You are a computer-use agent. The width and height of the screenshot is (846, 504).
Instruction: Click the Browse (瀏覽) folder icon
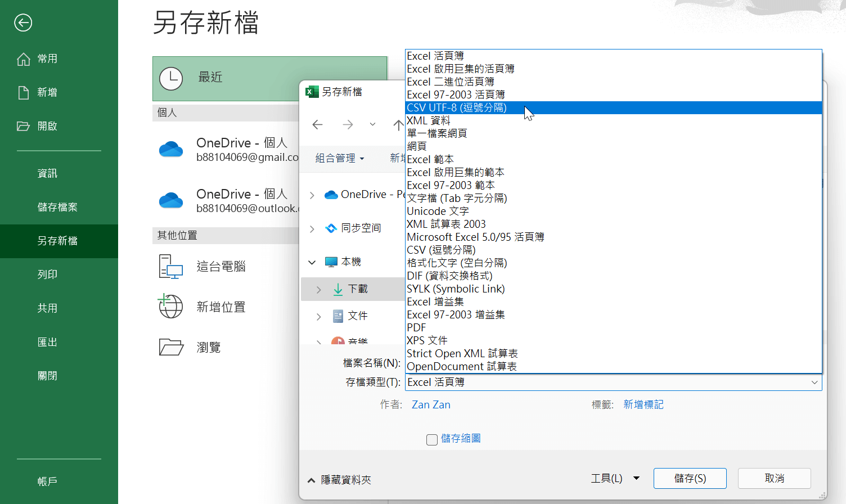(x=171, y=347)
